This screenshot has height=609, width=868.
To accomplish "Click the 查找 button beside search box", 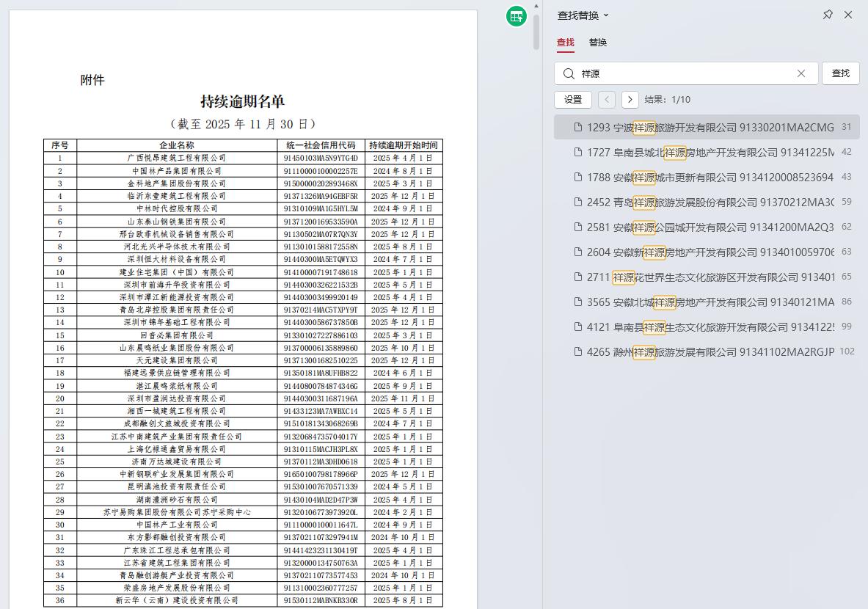I will click(840, 73).
